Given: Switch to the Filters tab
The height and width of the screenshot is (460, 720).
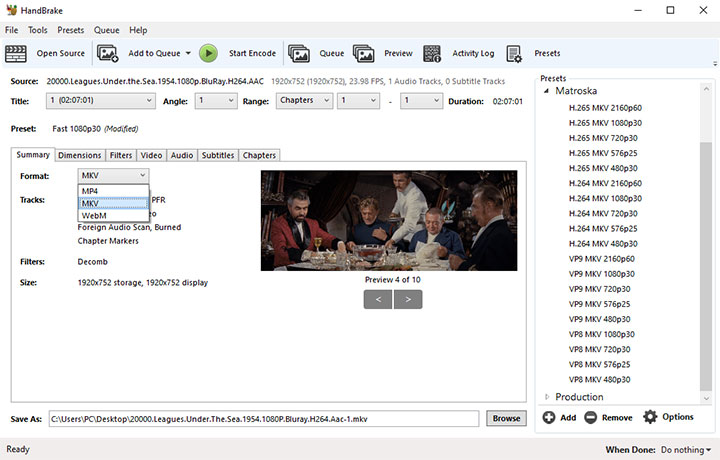Looking at the screenshot, I should pyautogui.click(x=121, y=155).
